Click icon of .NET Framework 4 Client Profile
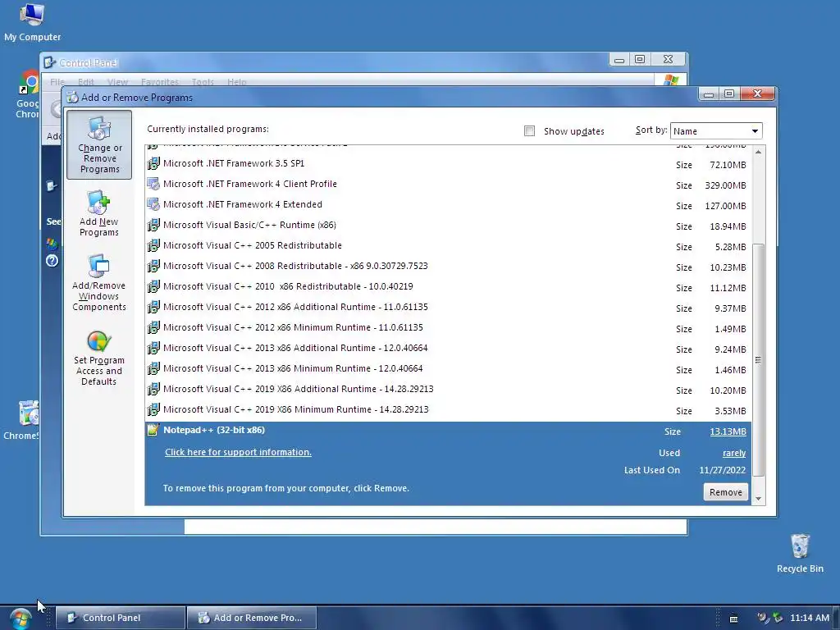 [x=153, y=184]
